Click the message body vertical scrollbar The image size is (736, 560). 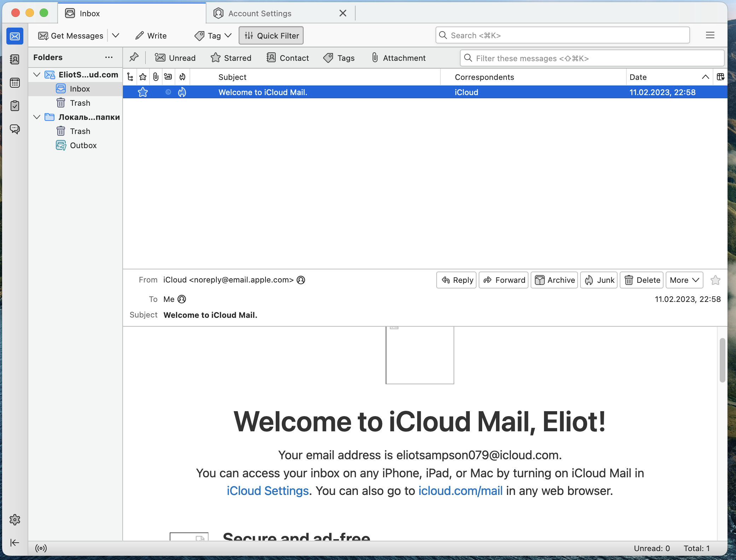pos(722,360)
